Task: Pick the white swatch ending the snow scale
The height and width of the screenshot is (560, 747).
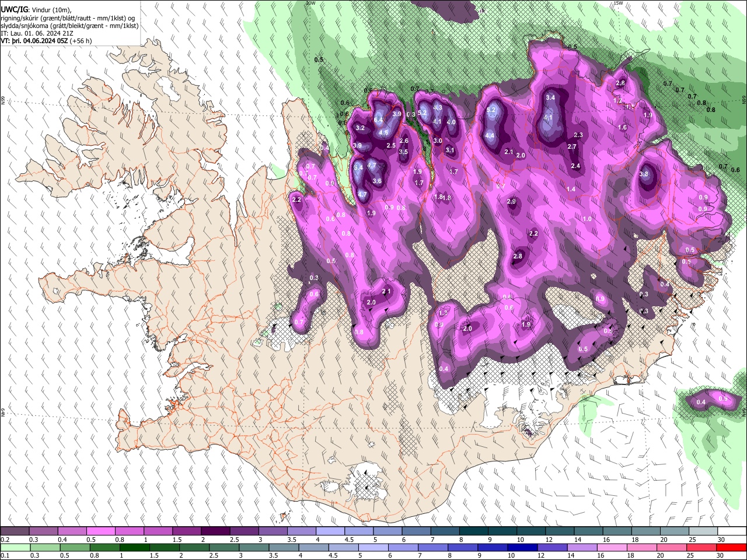Action: [732, 531]
